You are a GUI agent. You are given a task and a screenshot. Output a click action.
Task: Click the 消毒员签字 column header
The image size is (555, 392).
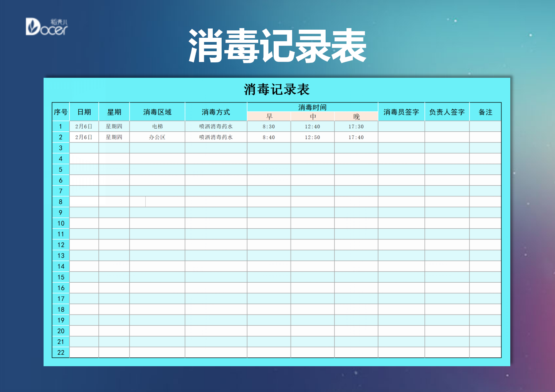tap(401, 111)
